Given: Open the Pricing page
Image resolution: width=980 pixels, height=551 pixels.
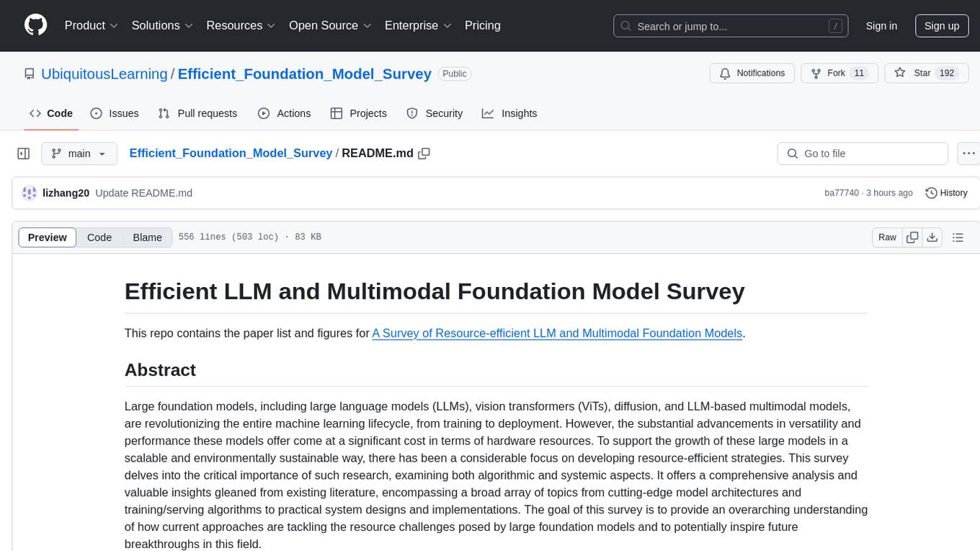Looking at the screenshot, I should (483, 25).
